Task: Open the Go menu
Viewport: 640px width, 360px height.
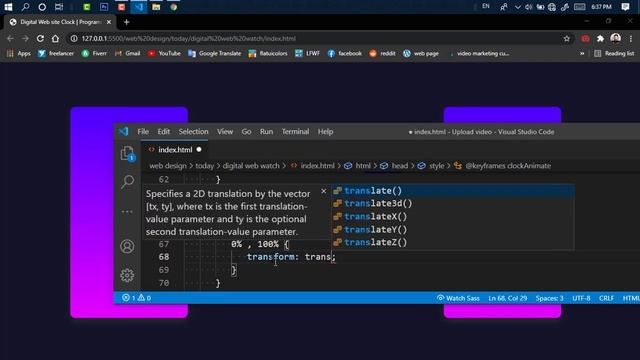Action: 246,131
